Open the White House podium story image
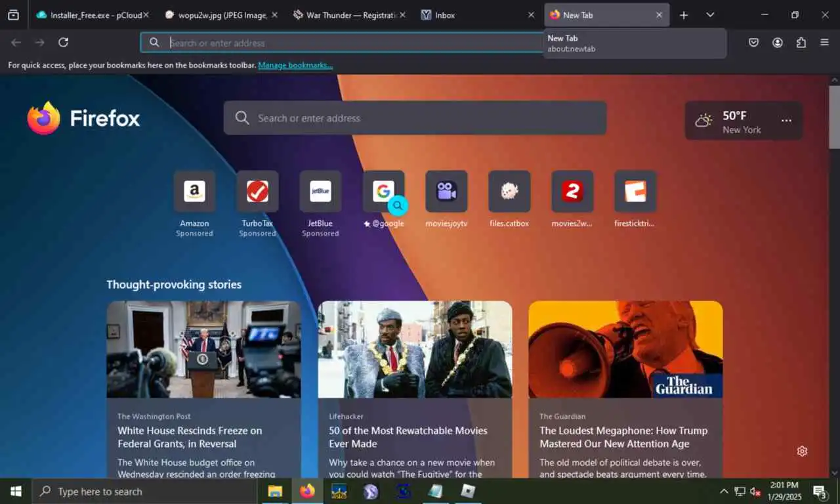Screen dimensions: 840x504 tap(203, 349)
